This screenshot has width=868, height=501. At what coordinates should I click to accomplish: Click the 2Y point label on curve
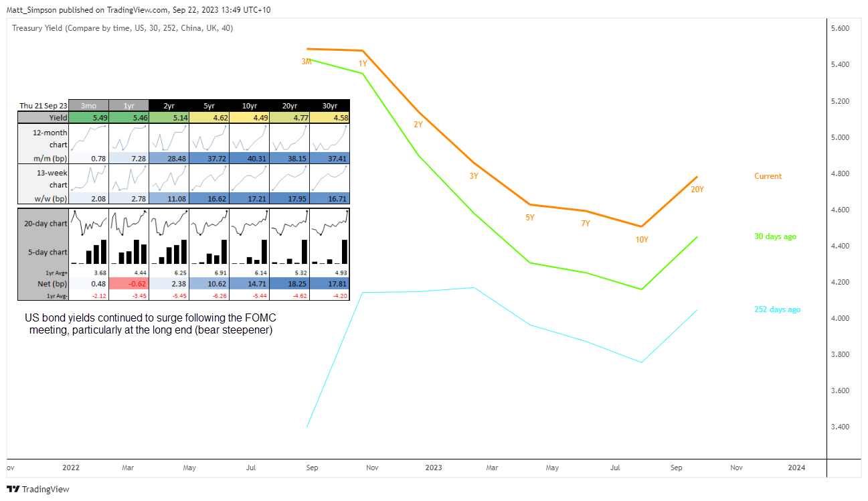[418, 125]
